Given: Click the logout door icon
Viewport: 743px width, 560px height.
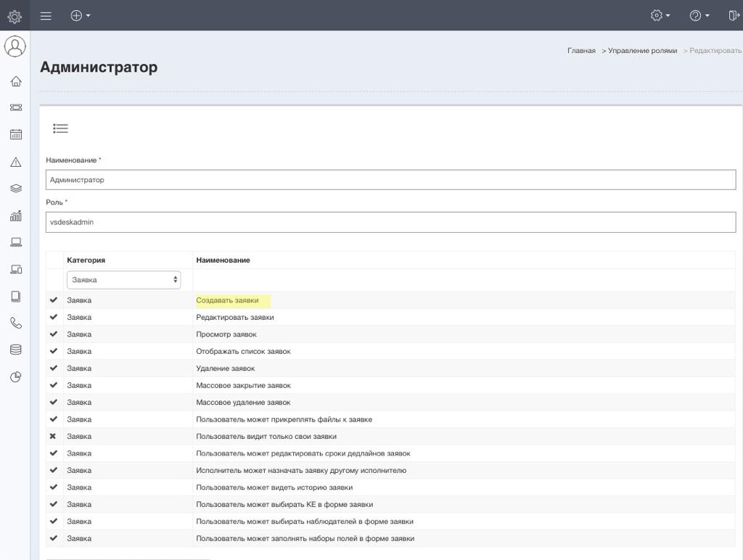Looking at the screenshot, I should tap(734, 15).
